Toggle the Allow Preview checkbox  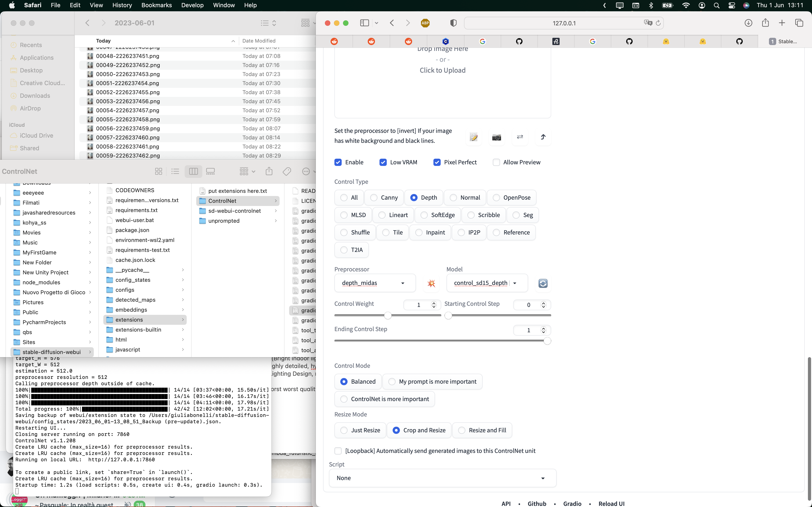point(496,162)
